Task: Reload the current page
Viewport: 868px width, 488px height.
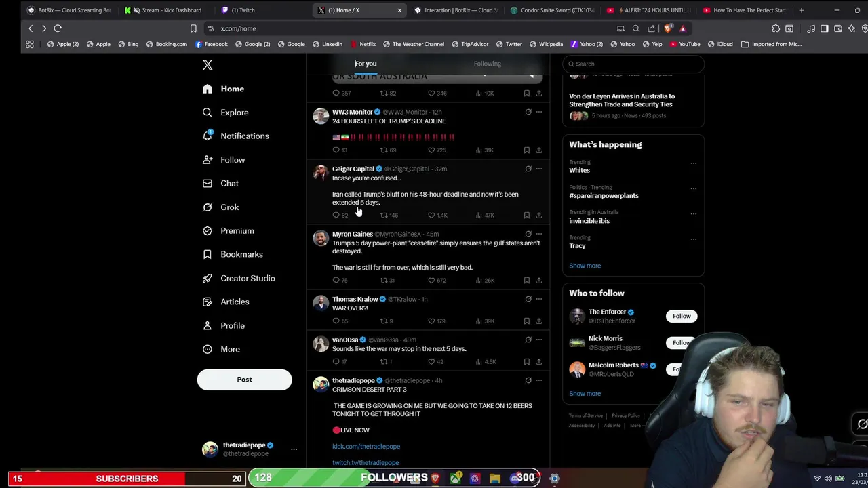Action: click(58, 28)
